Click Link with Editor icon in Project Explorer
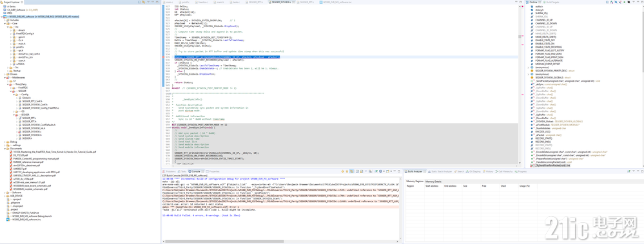644x244 pixels. [143, 3]
